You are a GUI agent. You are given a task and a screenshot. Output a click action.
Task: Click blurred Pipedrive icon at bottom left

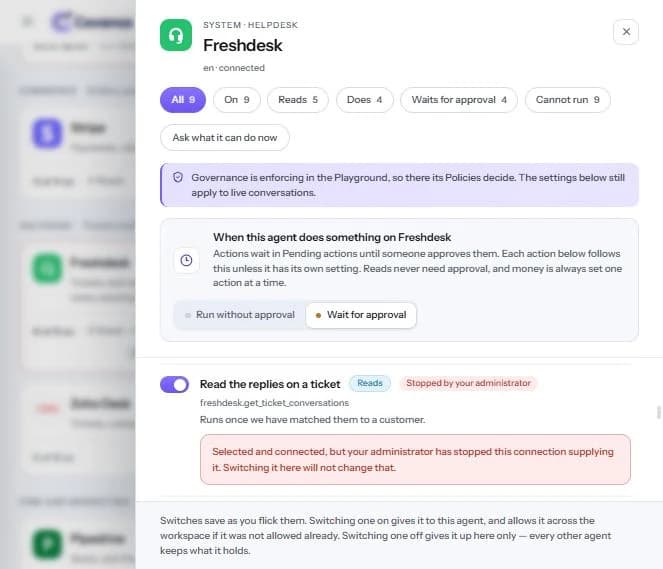pyautogui.click(x=47, y=544)
